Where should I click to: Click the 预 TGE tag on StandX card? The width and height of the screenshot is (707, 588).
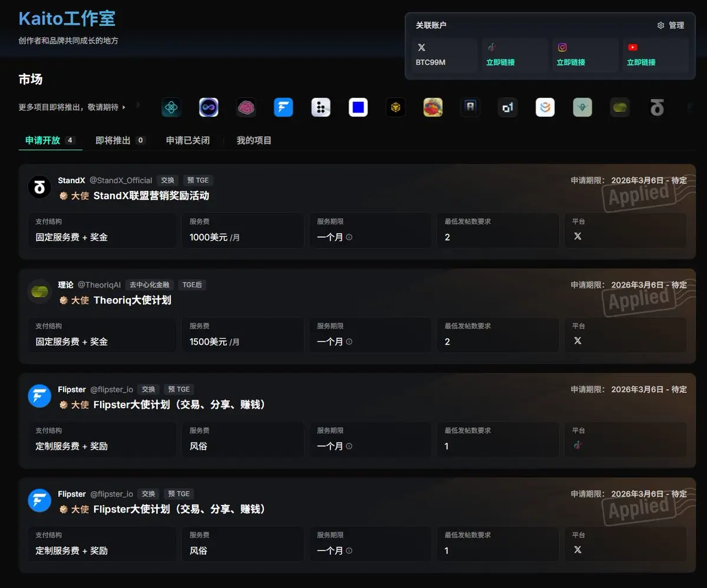(x=198, y=180)
